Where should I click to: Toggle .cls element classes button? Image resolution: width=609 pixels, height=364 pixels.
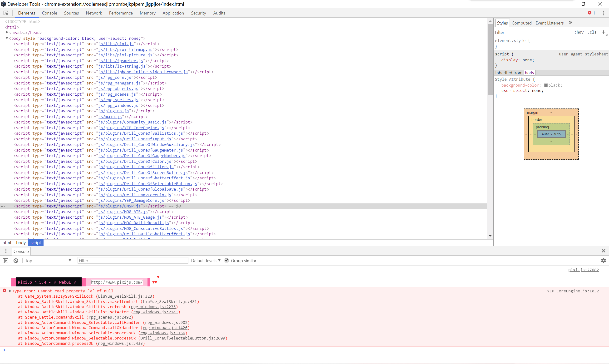592,32
